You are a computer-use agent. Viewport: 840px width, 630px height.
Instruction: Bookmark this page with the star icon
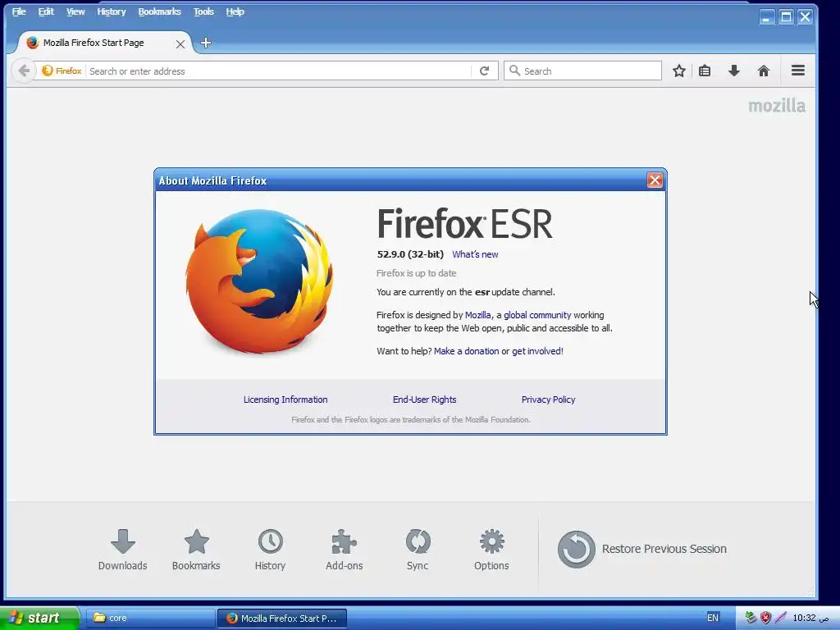(678, 71)
